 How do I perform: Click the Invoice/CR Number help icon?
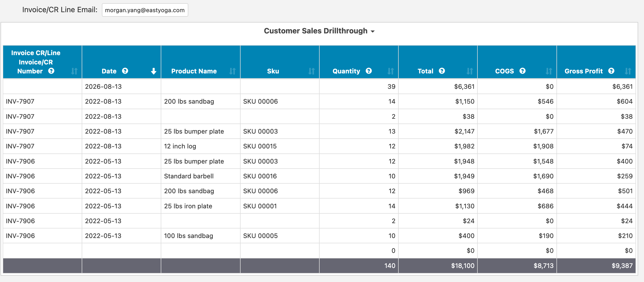coord(51,71)
